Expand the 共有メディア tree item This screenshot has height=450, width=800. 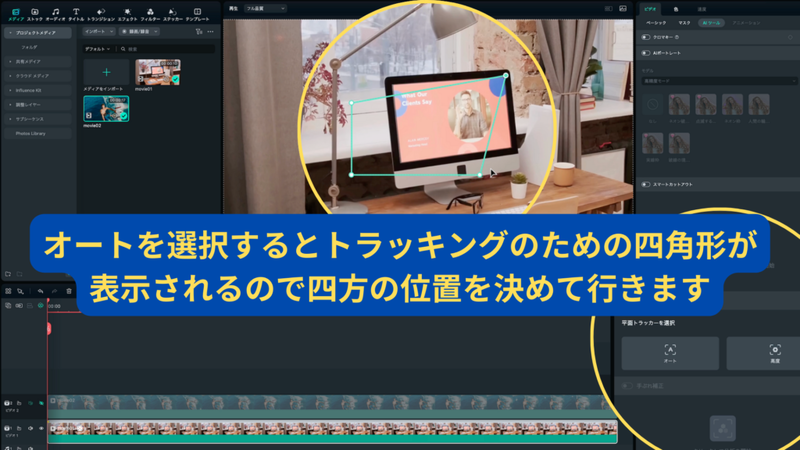10,61
